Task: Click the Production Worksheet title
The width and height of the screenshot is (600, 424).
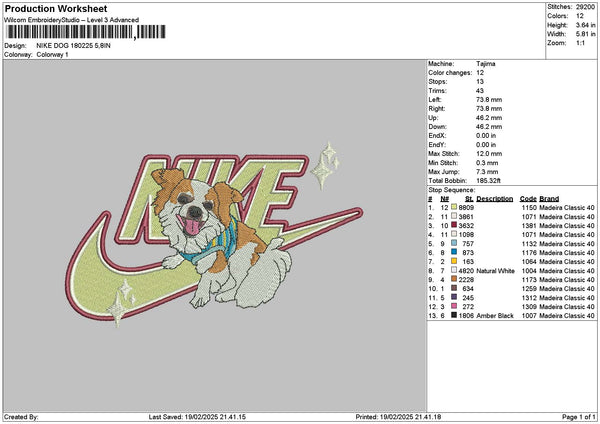Action: (x=56, y=8)
